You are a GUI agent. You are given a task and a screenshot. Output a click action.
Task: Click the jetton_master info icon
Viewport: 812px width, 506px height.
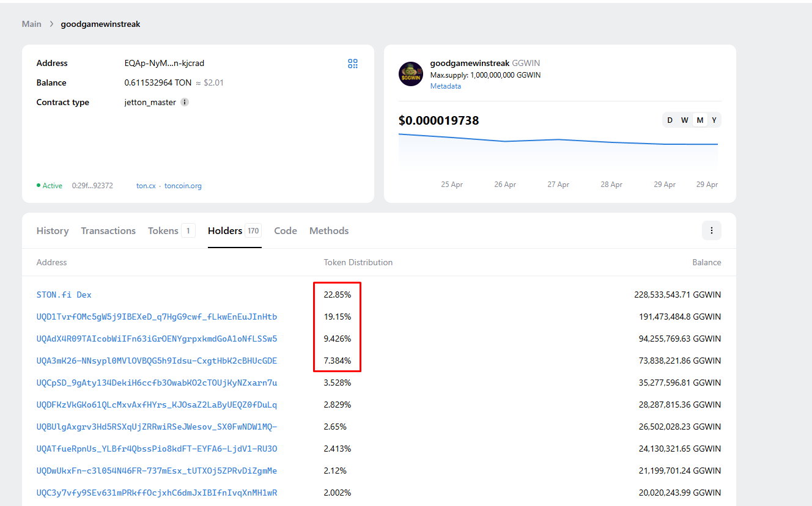pyautogui.click(x=185, y=102)
